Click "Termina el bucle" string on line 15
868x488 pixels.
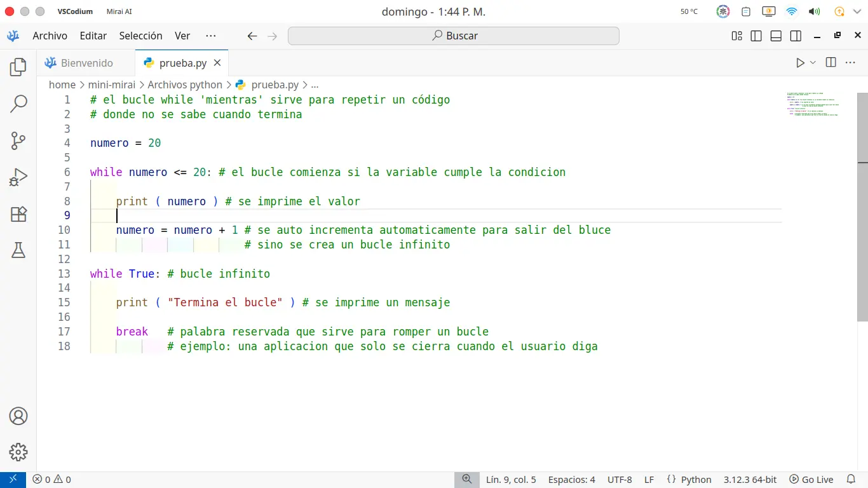pos(225,302)
